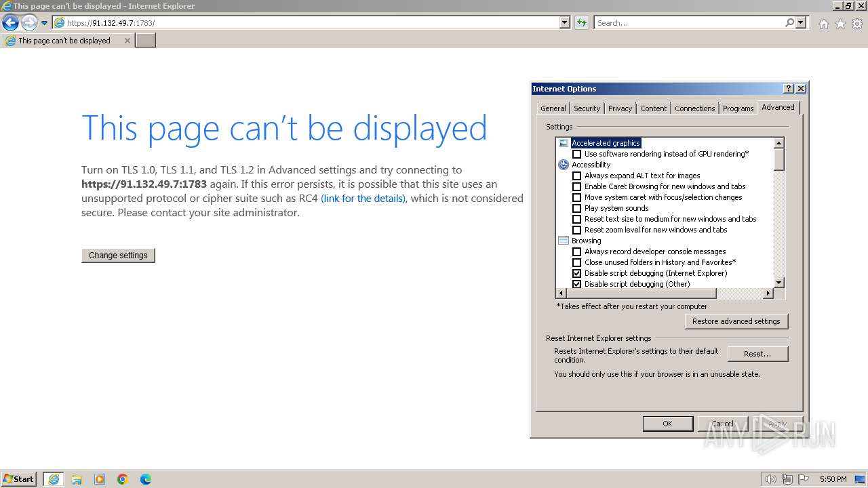The width and height of the screenshot is (868, 488).
Task: Switch to the Connections tab
Action: (694, 108)
